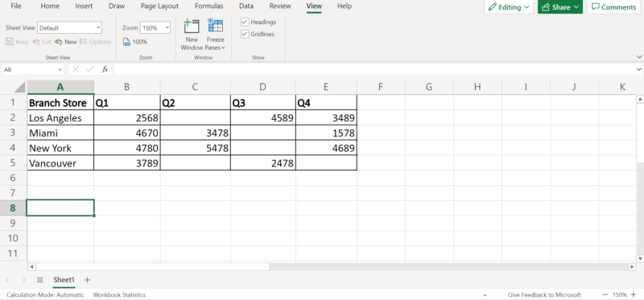Click the fx insert function icon

click(x=105, y=69)
